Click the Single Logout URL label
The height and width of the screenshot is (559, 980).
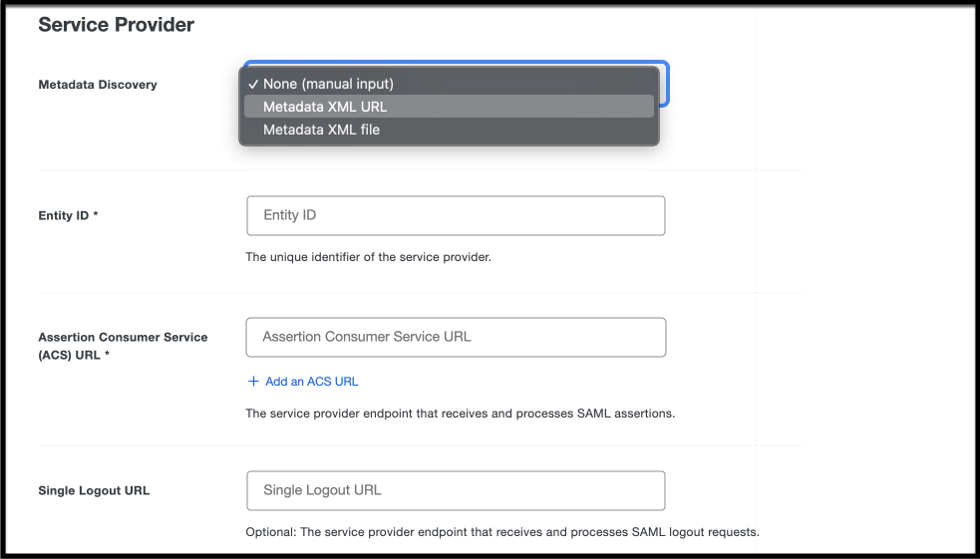click(94, 491)
